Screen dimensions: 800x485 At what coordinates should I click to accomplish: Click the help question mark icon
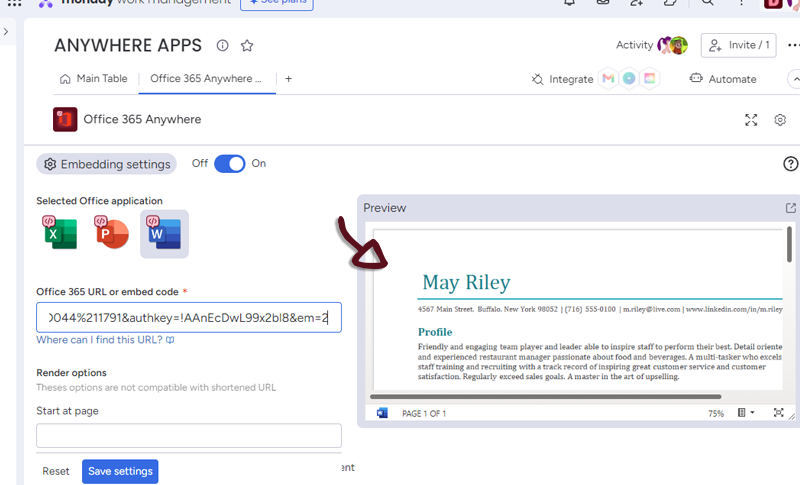(790, 164)
